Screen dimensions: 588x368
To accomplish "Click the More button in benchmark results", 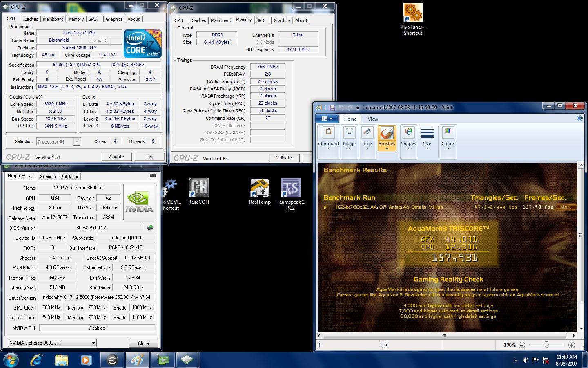I will 566,207.
